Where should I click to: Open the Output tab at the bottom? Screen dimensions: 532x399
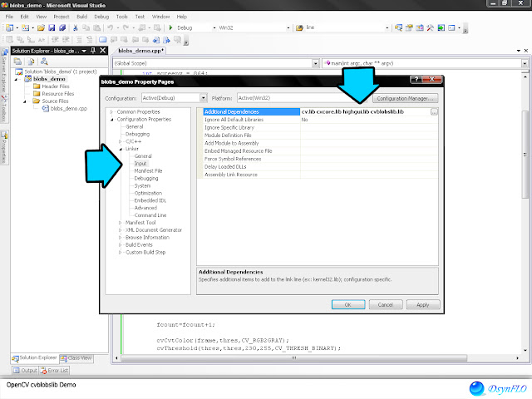26,370
